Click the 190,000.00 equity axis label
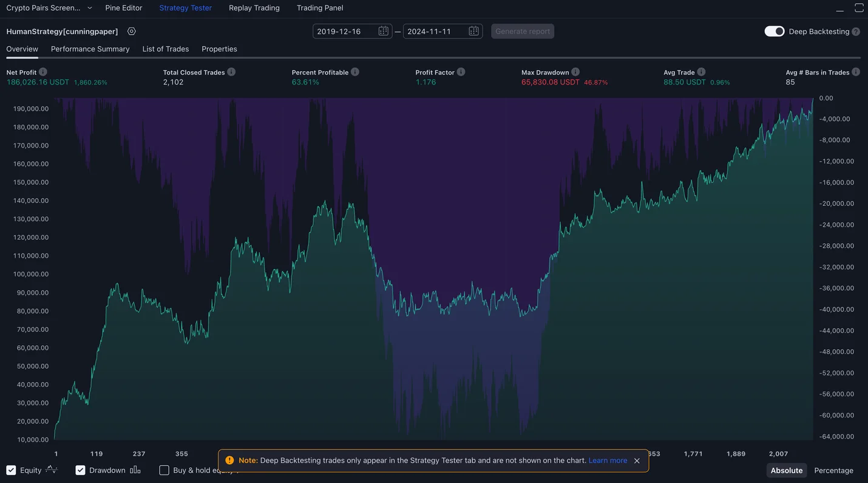Image resolution: width=868 pixels, height=483 pixels. (x=31, y=109)
